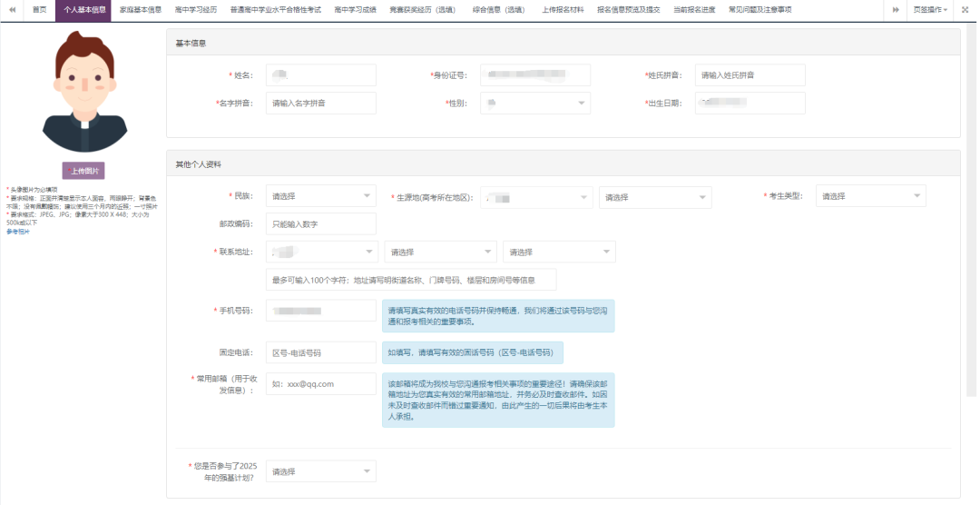View the 当前报名进度 tab

[x=694, y=10]
